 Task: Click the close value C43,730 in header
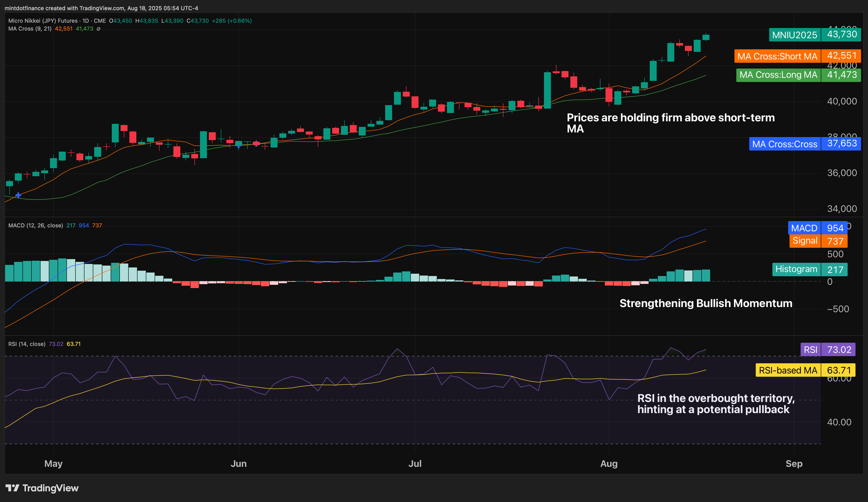coord(198,21)
